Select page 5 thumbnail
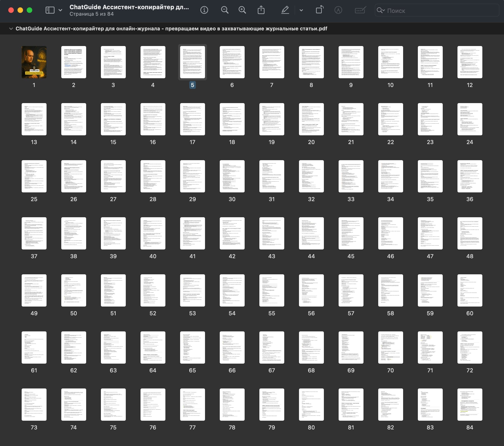 coord(192,62)
